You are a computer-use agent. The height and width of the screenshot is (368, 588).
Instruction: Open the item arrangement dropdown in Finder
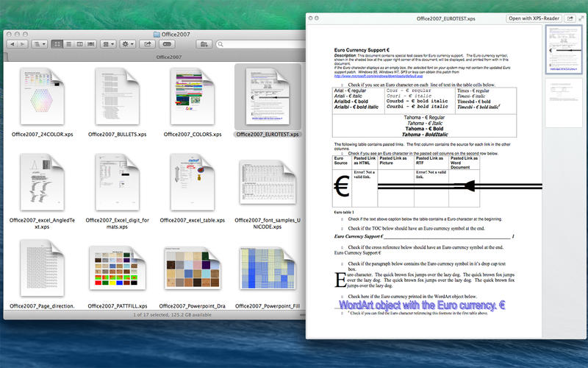[108, 44]
